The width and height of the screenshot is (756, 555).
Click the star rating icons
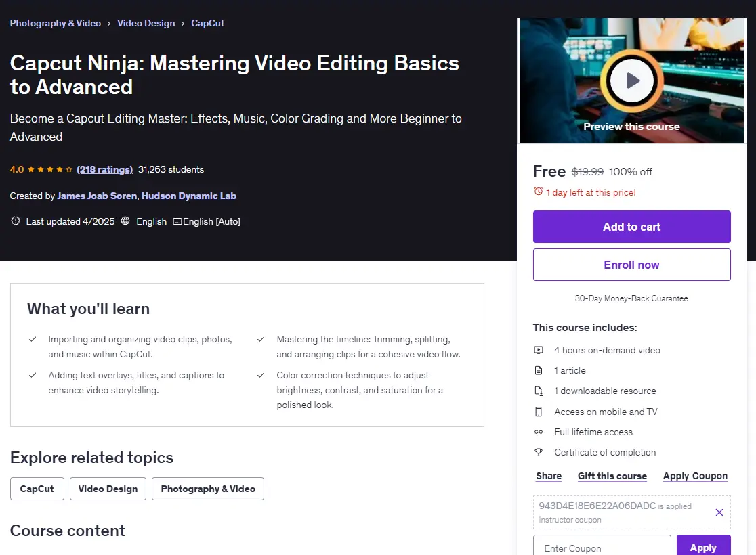click(x=50, y=170)
